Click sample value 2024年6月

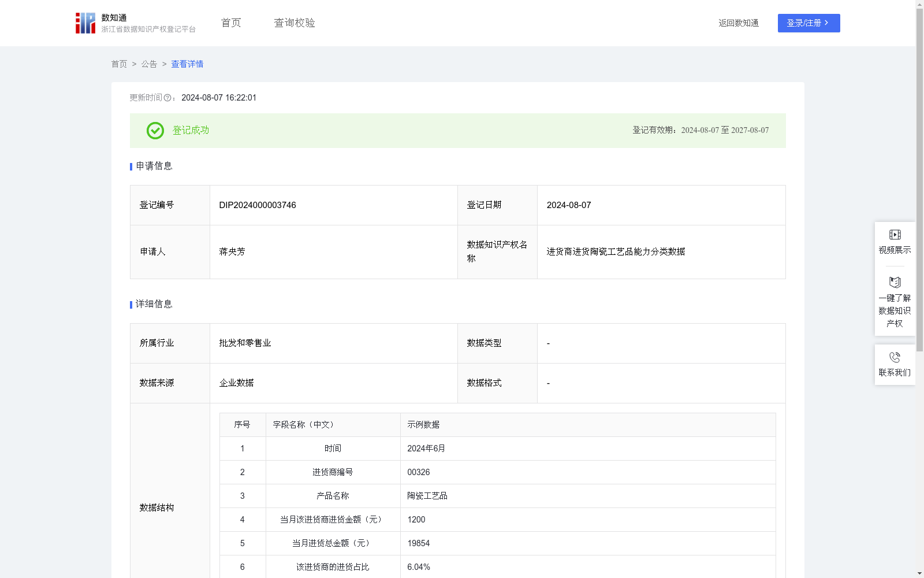tap(426, 449)
